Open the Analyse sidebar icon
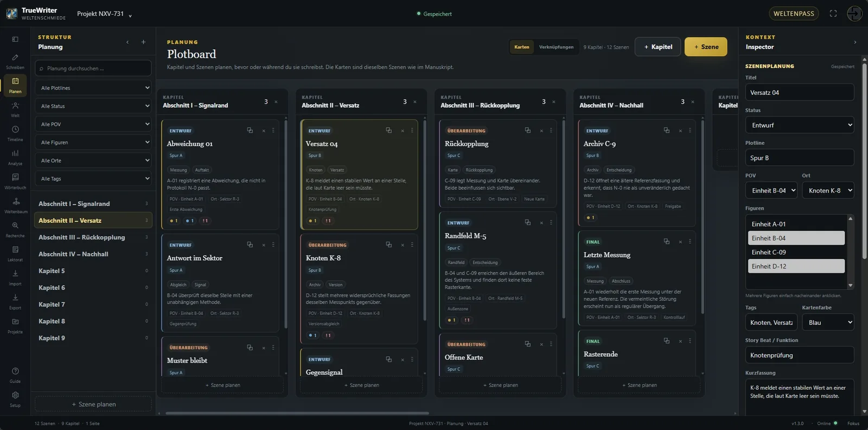868x430 pixels. coord(15,157)
